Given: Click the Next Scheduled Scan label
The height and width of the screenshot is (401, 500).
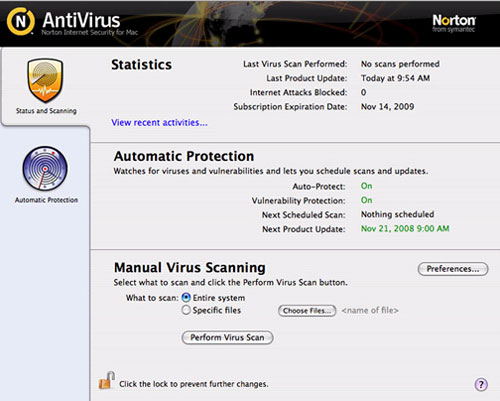Looking at the screenshot, I should (304, 215).
